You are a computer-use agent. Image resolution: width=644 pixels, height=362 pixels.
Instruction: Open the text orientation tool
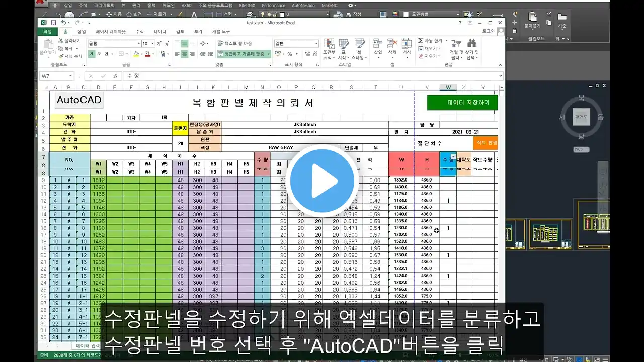pyautogui.click(x=203, y=44)
